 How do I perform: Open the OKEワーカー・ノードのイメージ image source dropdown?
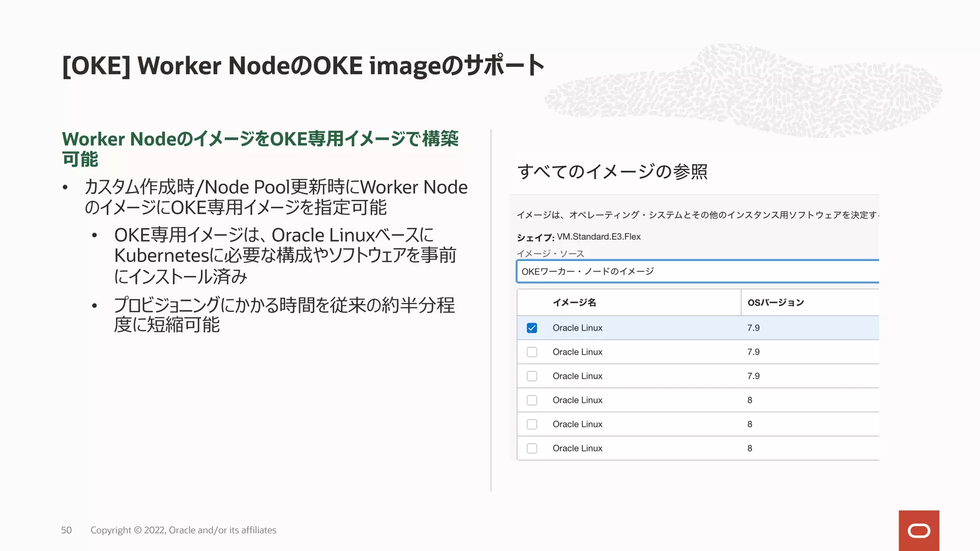coord(698,272)
